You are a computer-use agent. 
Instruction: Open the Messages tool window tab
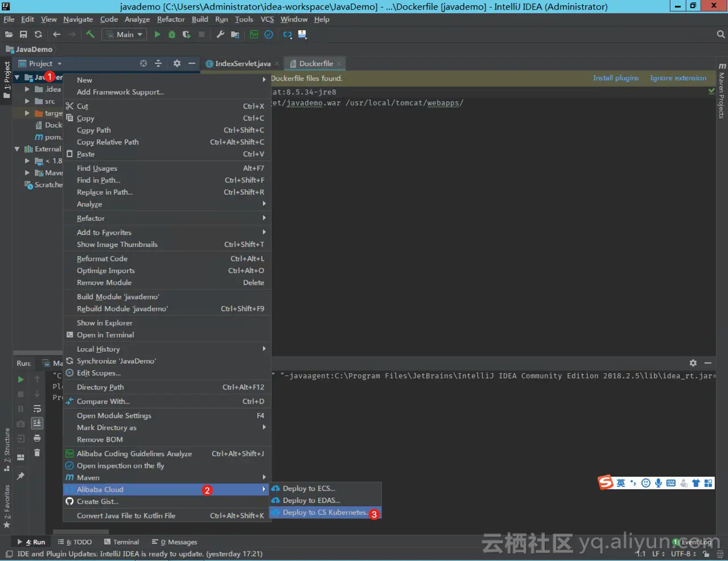175,542
